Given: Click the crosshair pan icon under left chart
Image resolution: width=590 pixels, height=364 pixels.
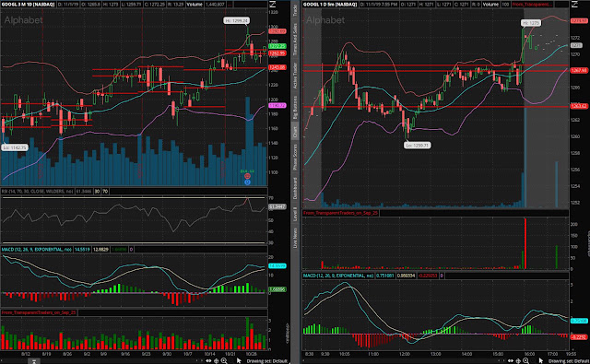Looking at the screenshot, I should tap(217, 360).
